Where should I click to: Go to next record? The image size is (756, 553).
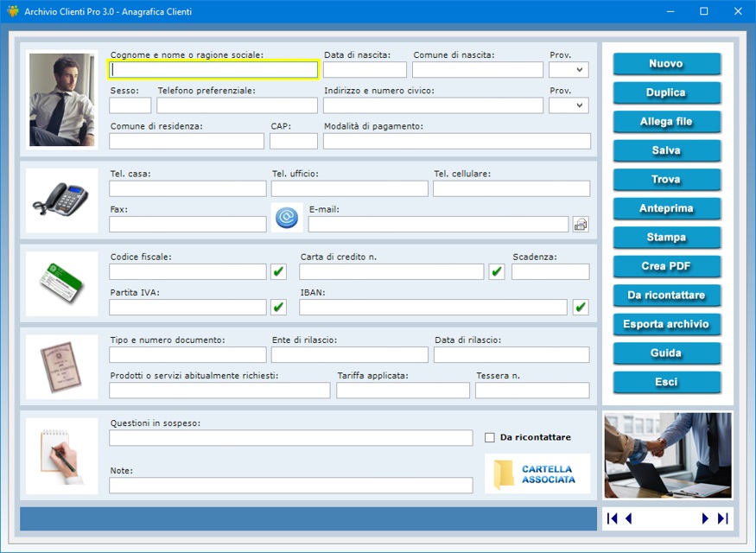[x=705, y=518]
